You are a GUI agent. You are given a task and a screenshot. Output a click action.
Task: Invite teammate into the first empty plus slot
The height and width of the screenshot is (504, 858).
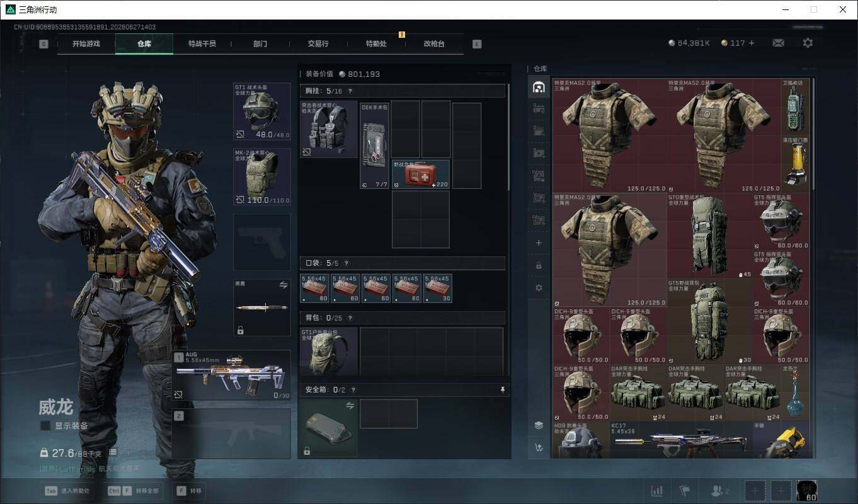[755, 491]
